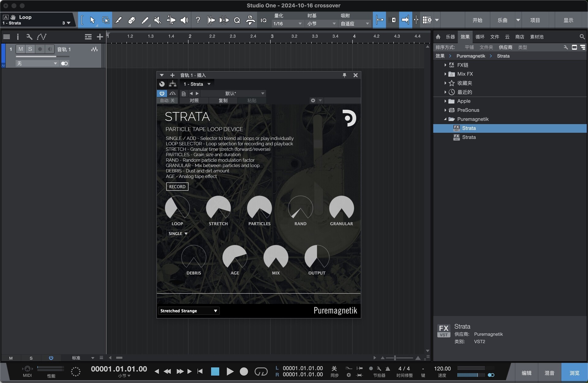Image resolution: width=588 pixels, height=383 pixels.
Task: Toggle the Strata plugin power button
Action: pyautogui.click(x=162, y=93)
